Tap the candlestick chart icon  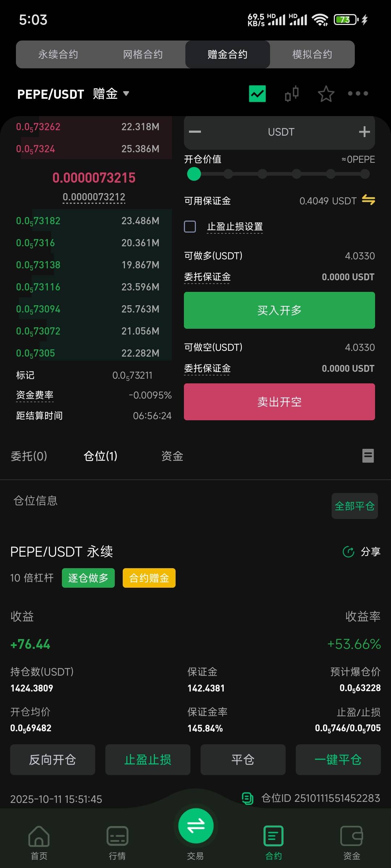pos(292,94)
